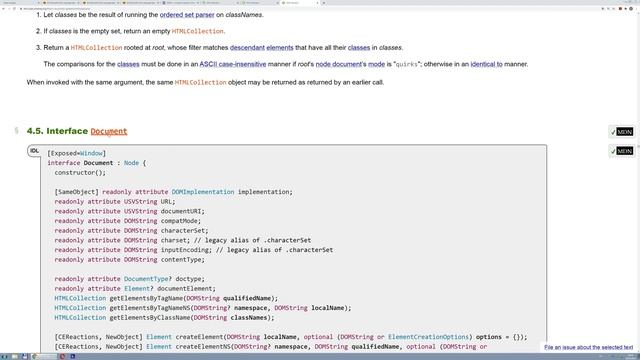Open the 'identical to' link
The image size is (640, 360).
click(x=487, y=64)
